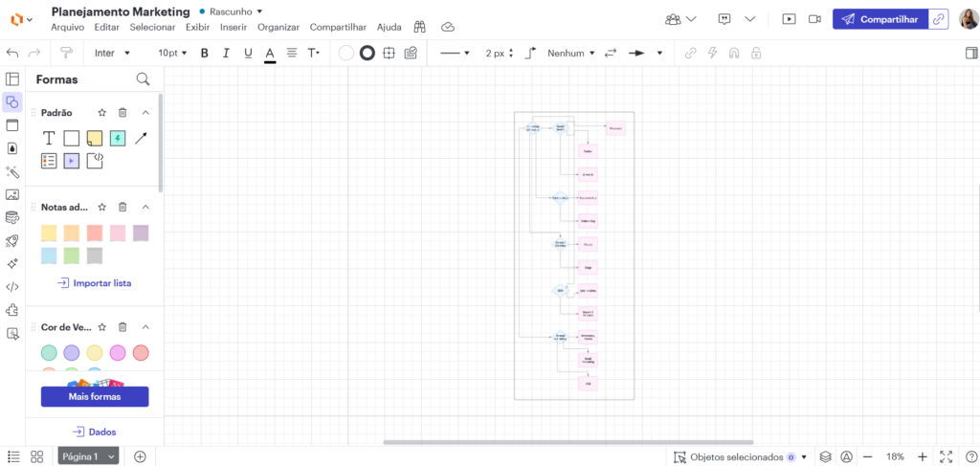Copy the share link icon
Image resolution: width=980 pixels, height=466 pixels.
[x=938, y=19]
